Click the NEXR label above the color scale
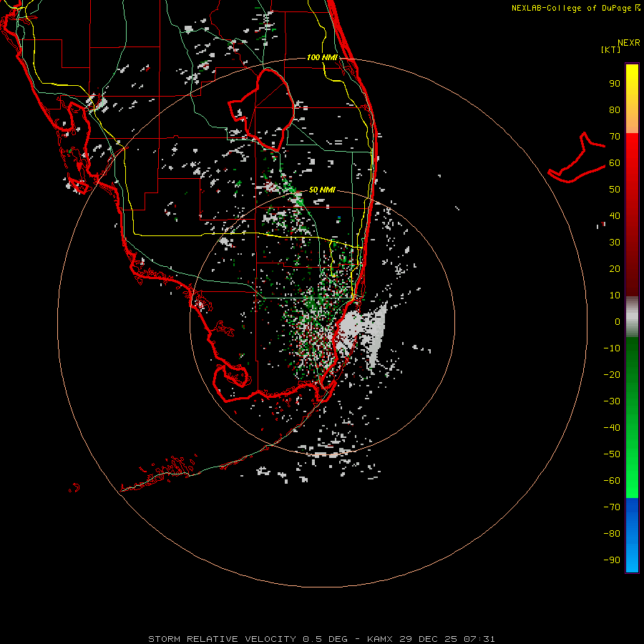The width and height of the screenshot is (644, 644). [x=629, y=43]
